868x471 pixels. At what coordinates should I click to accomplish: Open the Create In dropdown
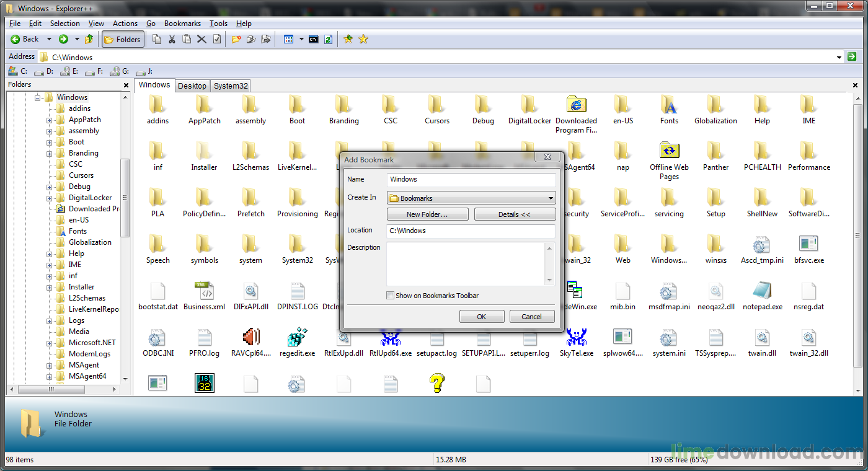(551, 198)
